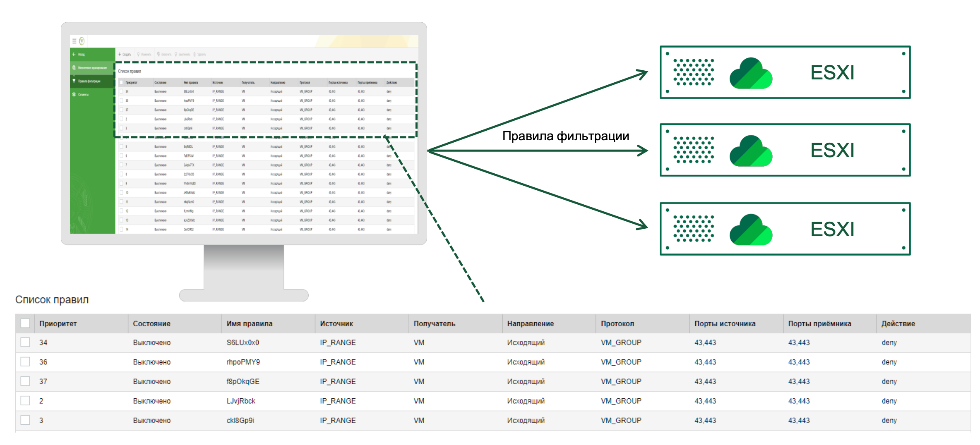Click the Выключено state of rule S6LUx0x0
The image size is (980, 445).
(151, 342)
